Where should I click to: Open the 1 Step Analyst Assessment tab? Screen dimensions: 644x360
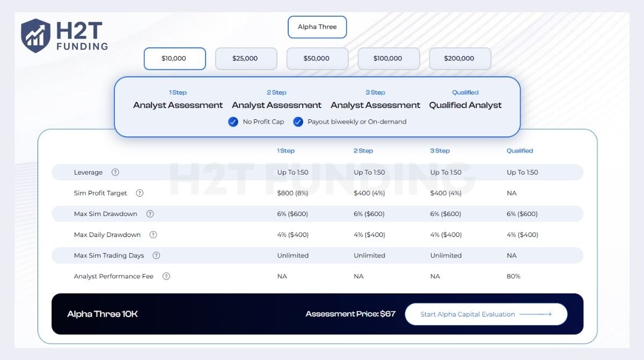(178, 100)
